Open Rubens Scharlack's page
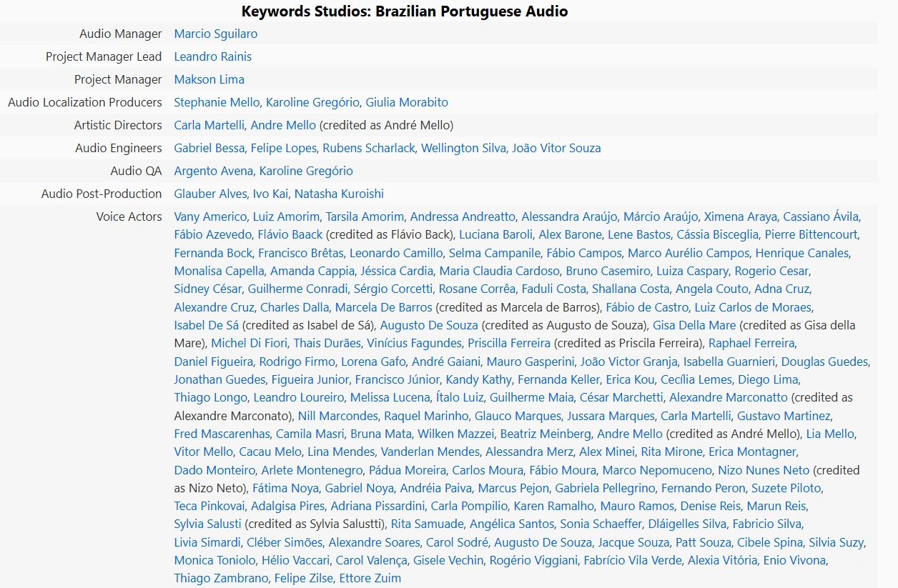 point(369,148)
